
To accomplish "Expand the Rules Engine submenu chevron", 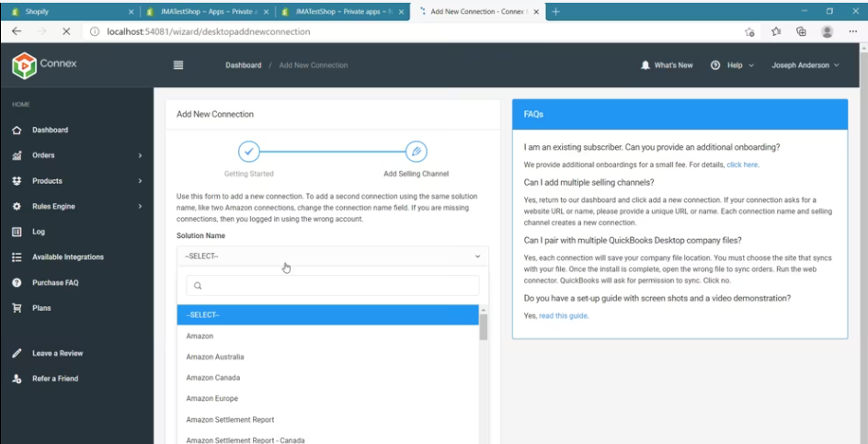I will [x=140, y=207].
